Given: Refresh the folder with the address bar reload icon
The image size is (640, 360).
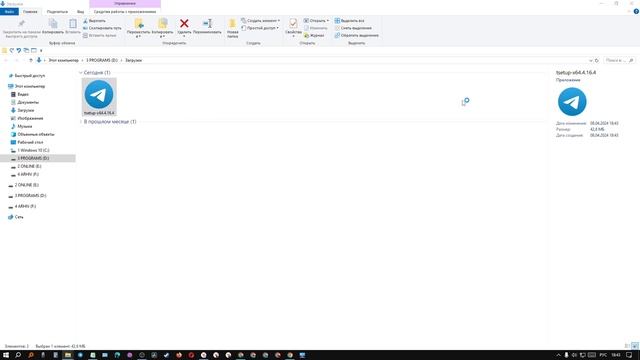Looking at the screenshot, I should tap(597, 60).
